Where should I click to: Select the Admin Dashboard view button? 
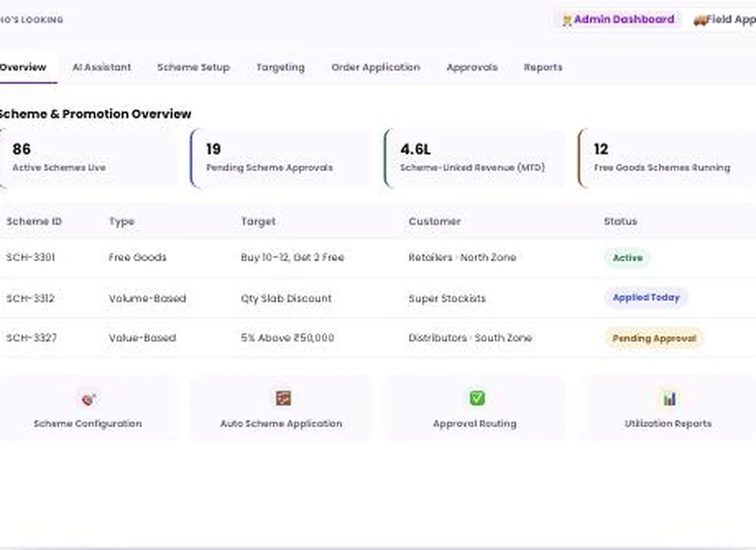click(619, 20)
